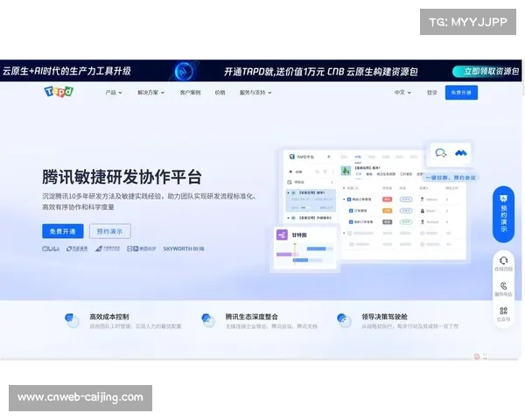Click the 腾讯生态深度整合 heading
Image resolution: width=525 pixels, height=420 pixels.
point(251,317)
